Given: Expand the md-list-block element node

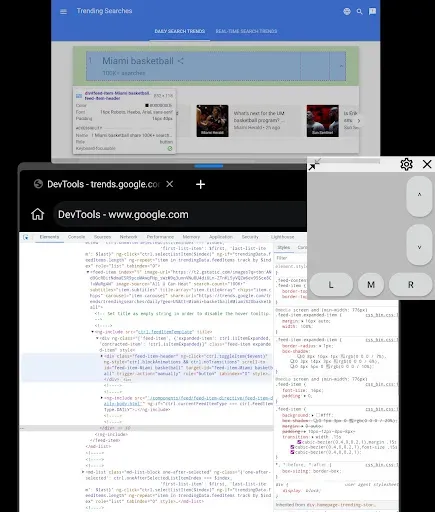Looking at the screenshot, I should click(x=83, y=472).
